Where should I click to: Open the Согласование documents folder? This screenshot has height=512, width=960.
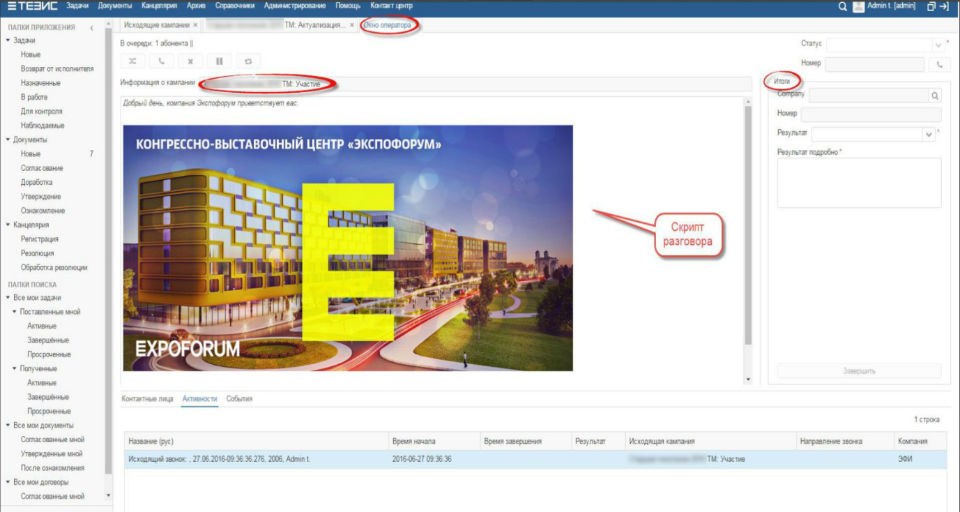point(42,168)
